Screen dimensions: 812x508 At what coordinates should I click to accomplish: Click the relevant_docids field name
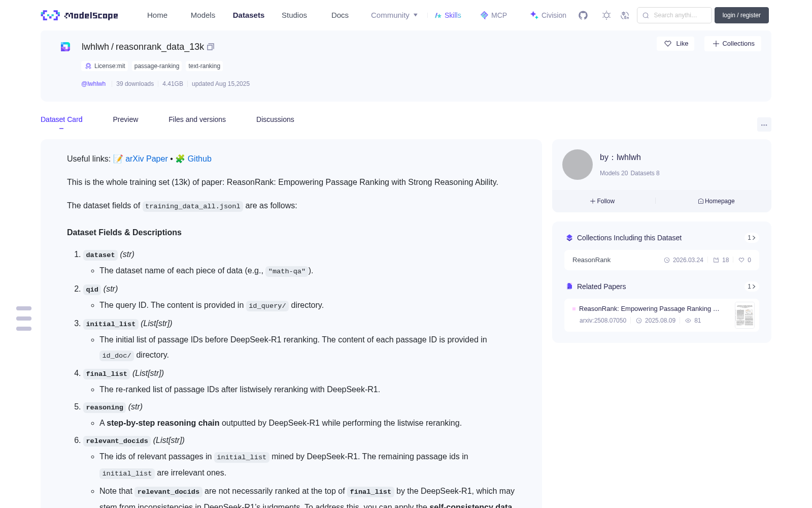[117, 441]
